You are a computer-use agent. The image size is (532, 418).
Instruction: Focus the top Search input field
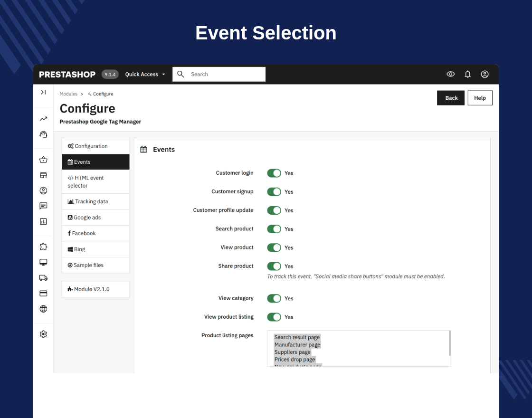219,74
